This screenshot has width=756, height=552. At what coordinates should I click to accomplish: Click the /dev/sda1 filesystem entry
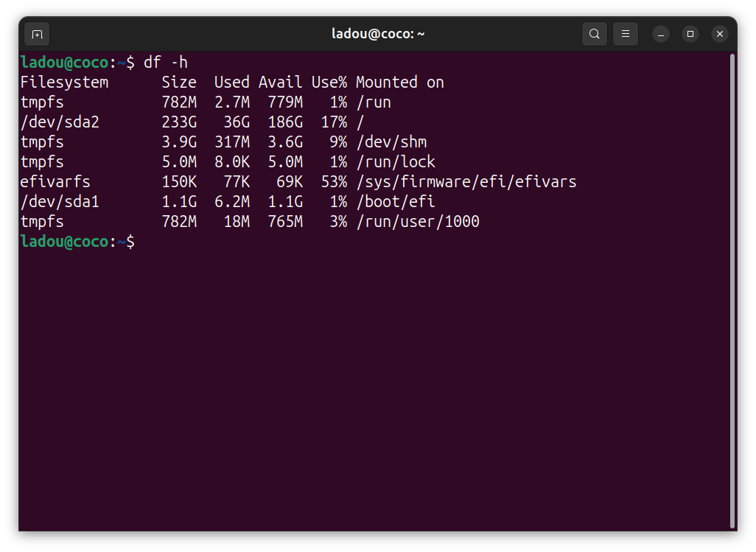[x=60, y=202]
